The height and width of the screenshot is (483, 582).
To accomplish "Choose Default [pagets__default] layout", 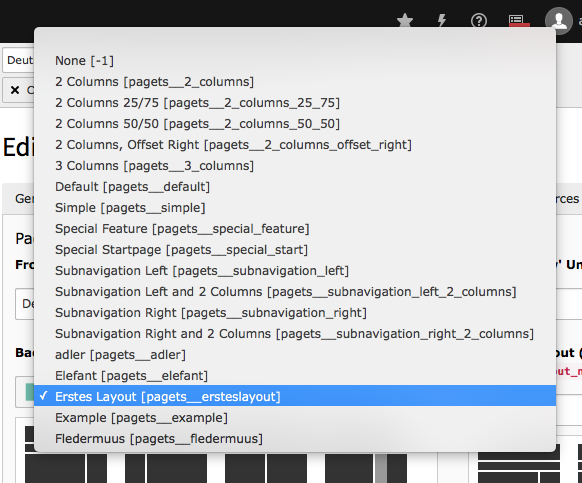I will [x=295, y=186].
